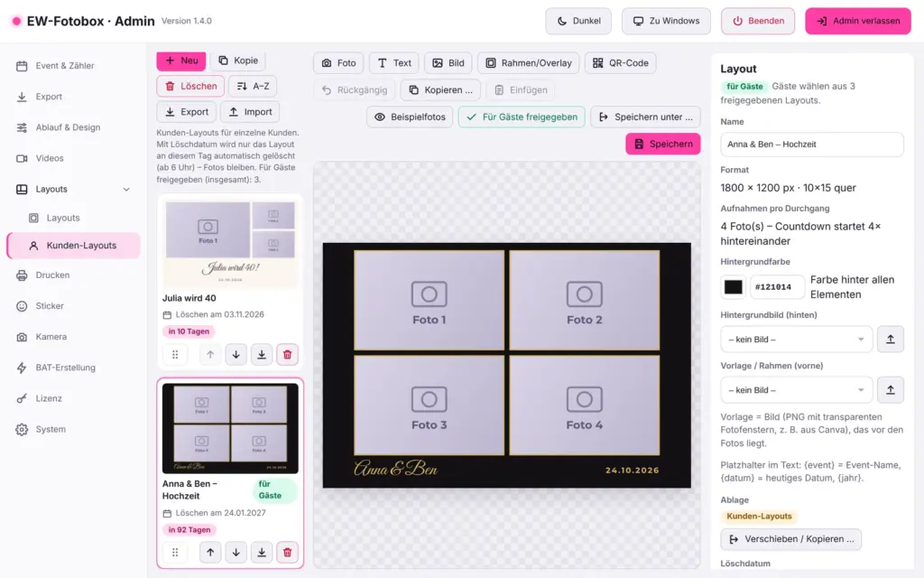Go to Ablauf & Design

pyautogui.click(x=74, y=127)
